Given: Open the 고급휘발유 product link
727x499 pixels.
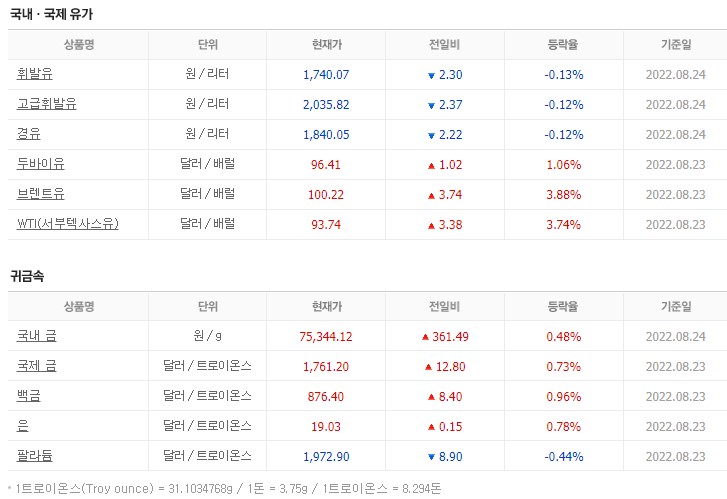Looking at the screenshot, I should (x=46, y=104).
